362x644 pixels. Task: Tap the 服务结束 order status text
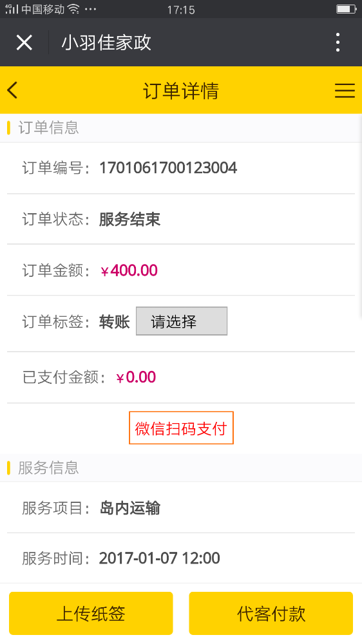[x=130, y=220]
